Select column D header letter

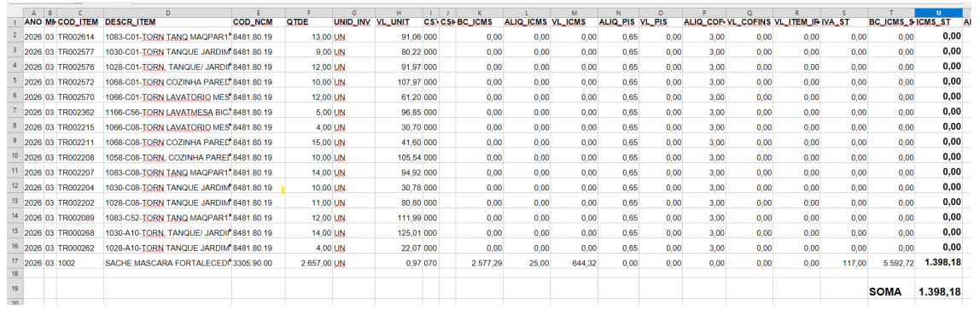(x=167, y=13)
